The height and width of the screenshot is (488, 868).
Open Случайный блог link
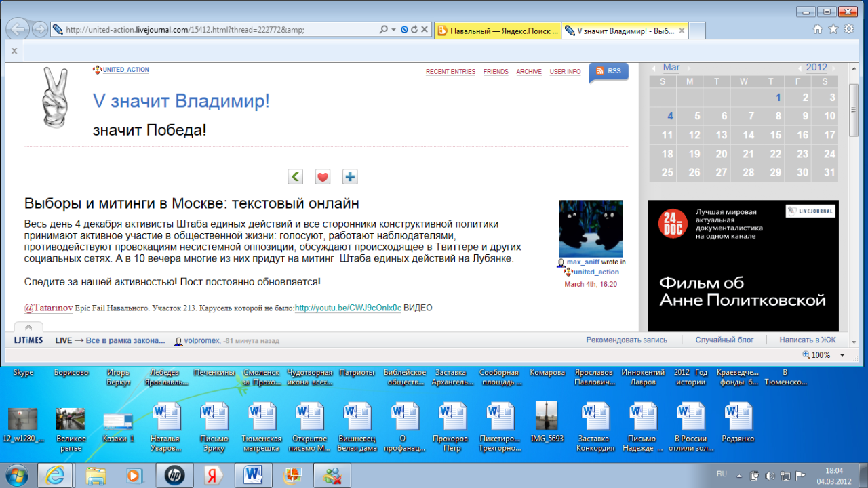coord(724,340)
